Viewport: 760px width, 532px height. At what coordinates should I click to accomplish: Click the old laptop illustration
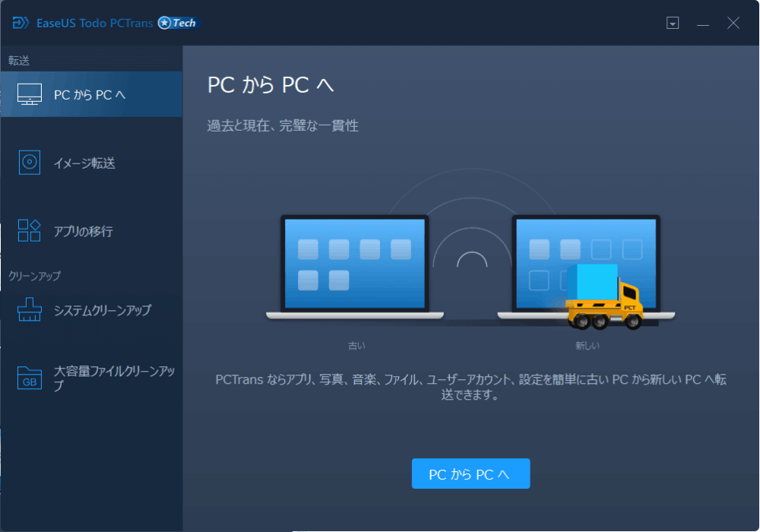coord(355,267)
